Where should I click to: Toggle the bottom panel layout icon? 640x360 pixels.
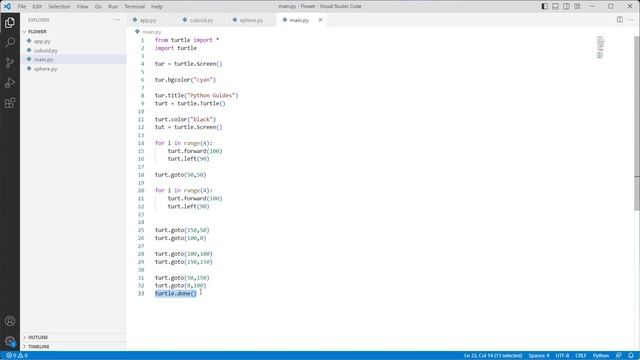coord(556,6)
